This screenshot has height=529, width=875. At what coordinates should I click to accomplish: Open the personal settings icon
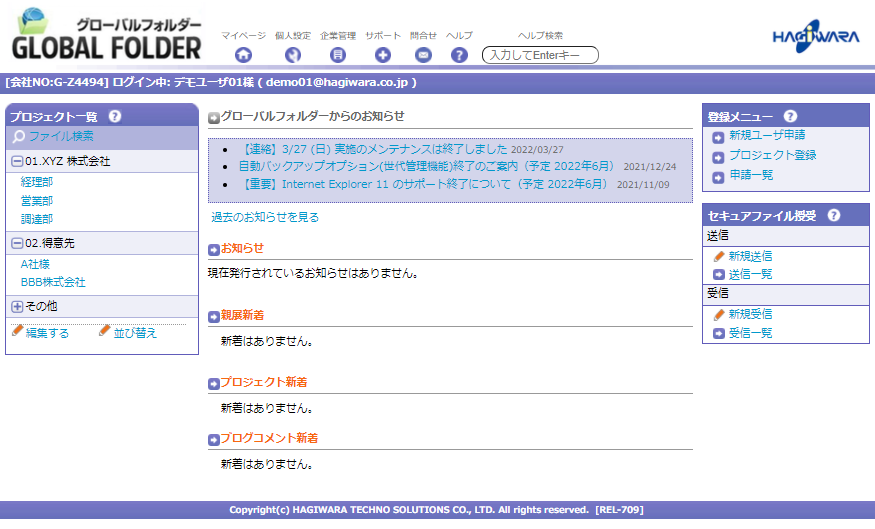click(x=293, y=55)
